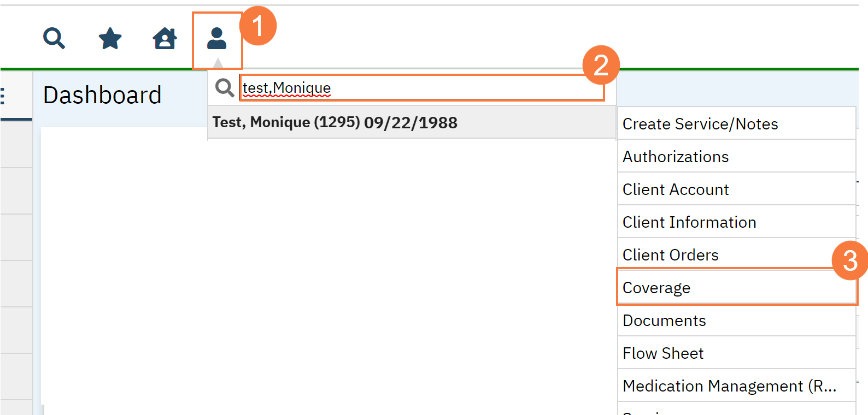Open the Client Account option
Image resolution: width=868 pixels, height=415 pixels.
coord(676,189)
